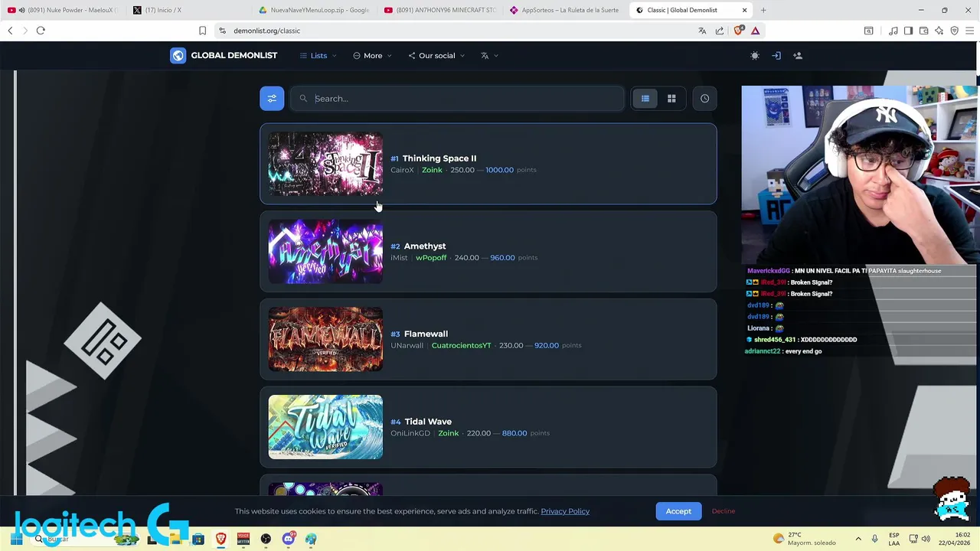Open a new browser tab
The width and height of the screenshot is (980, 551).
[763, 10]
